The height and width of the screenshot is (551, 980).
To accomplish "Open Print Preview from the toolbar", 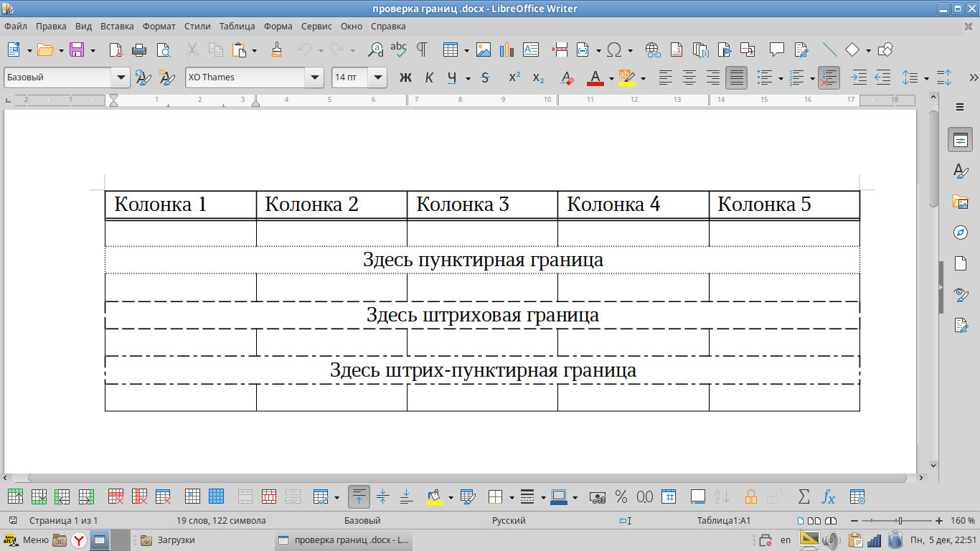I will pyautogui.click(x=163, y=50).
